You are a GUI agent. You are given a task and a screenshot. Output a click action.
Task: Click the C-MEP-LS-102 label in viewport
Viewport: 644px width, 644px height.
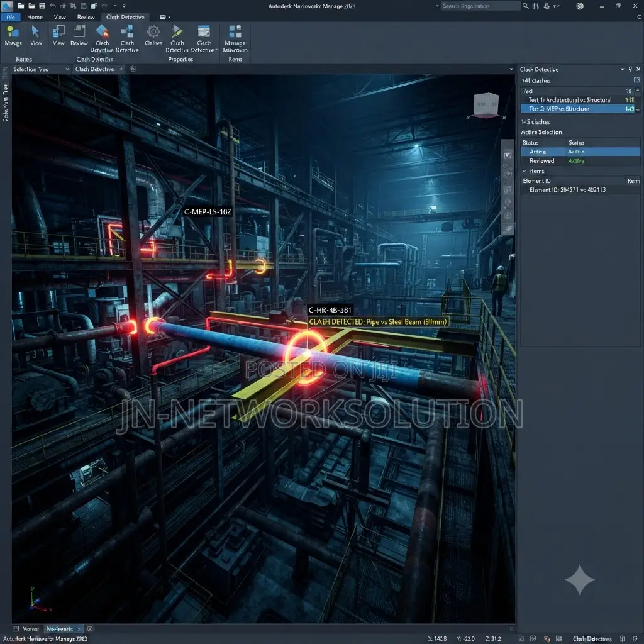pyautogui.click(x=208, y=211)
